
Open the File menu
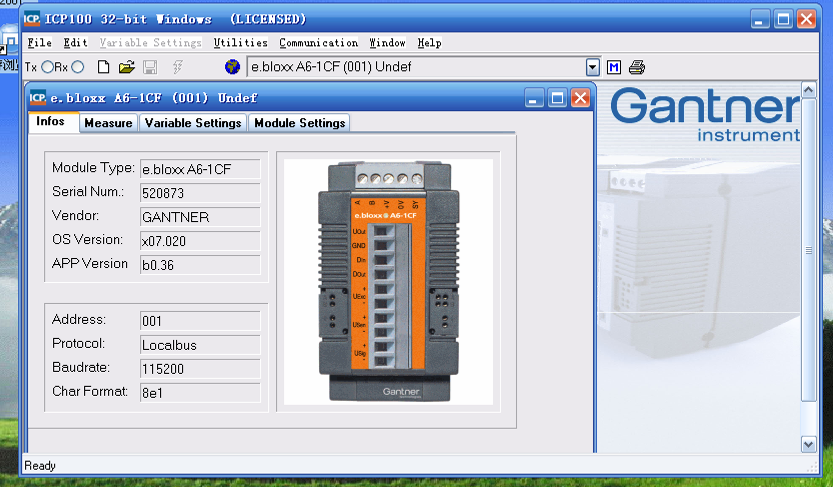tap(39, 42)
